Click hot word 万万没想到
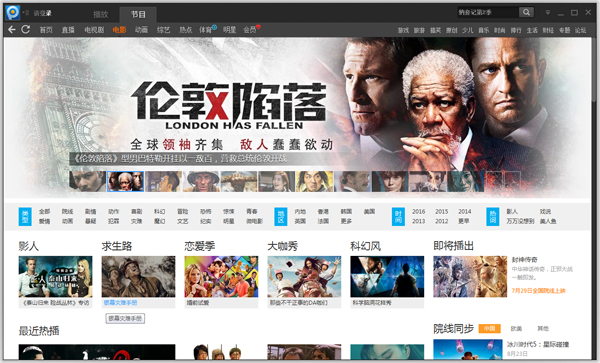 (x=520, y=221)
